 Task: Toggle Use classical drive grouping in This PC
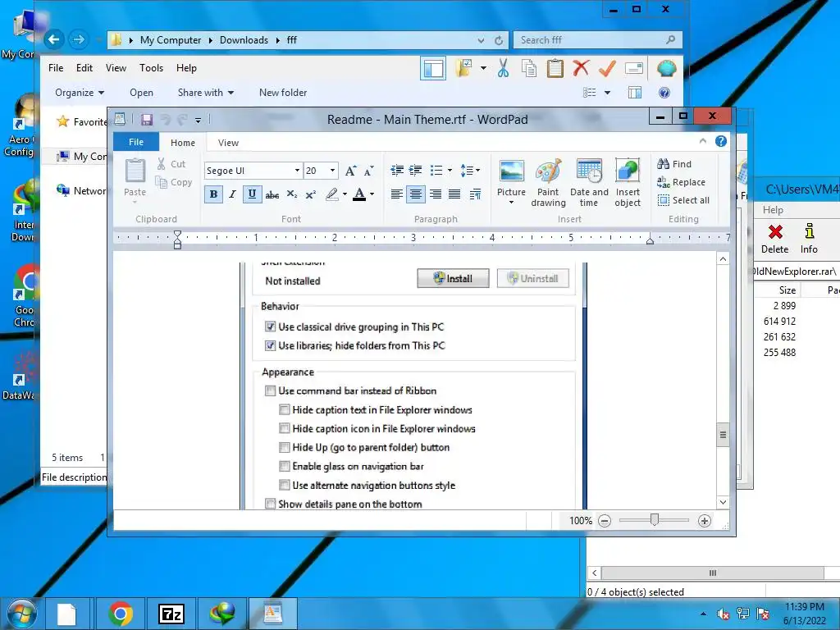pyautogui.click(x=271, y=326)
